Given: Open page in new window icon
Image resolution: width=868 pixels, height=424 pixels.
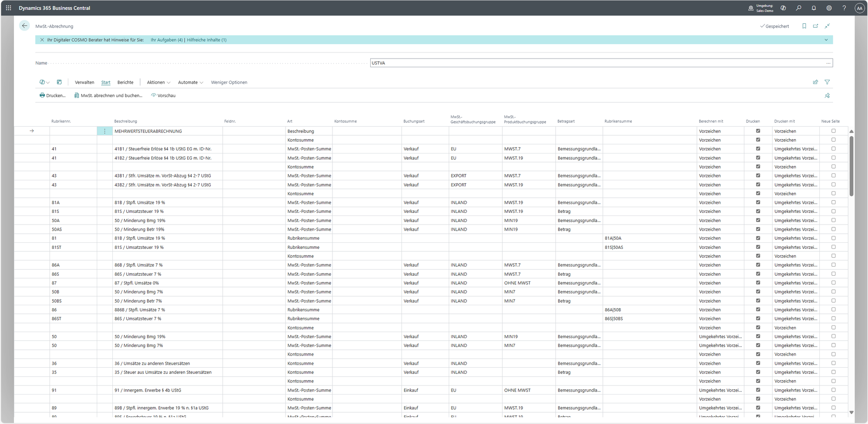Looking at the screenshot, I should 815,26.
